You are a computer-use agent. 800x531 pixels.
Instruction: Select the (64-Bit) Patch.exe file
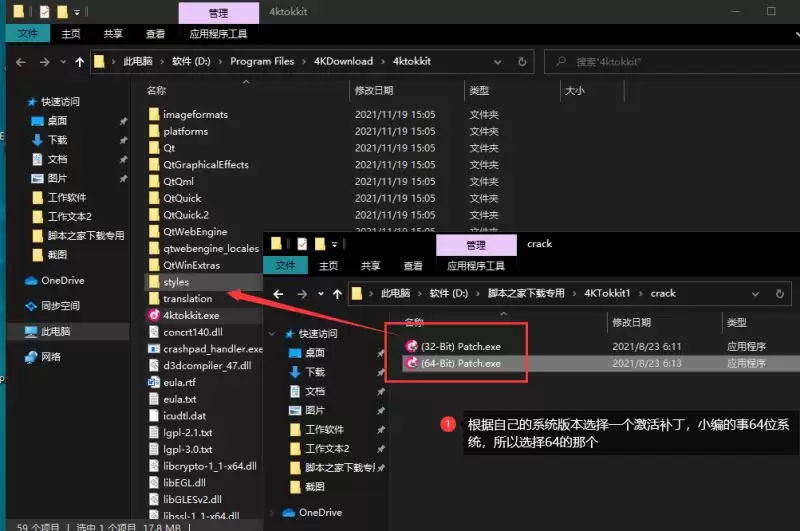pos(460,363)
